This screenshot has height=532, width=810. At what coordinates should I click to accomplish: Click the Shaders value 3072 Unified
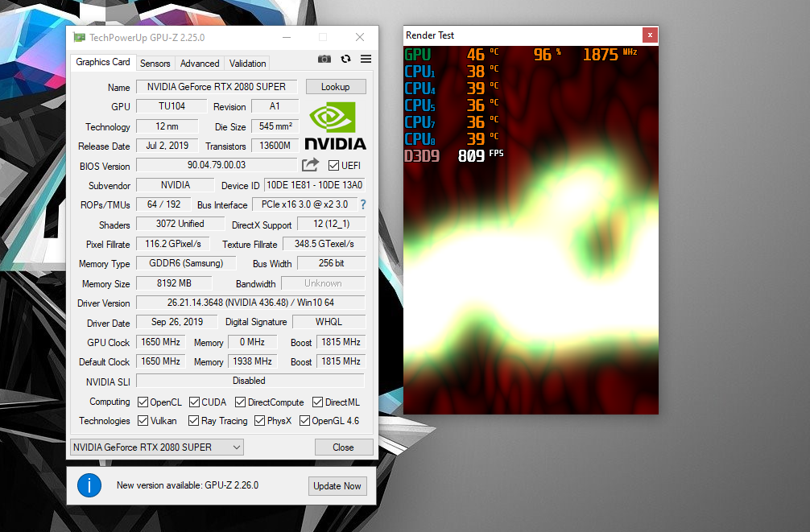point(180,225)
